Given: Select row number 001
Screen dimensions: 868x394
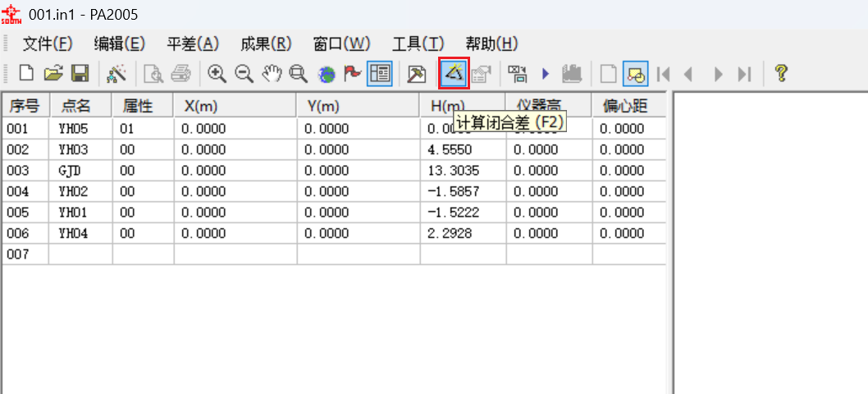Looking at the screenshot, I should tap(25, 129).
